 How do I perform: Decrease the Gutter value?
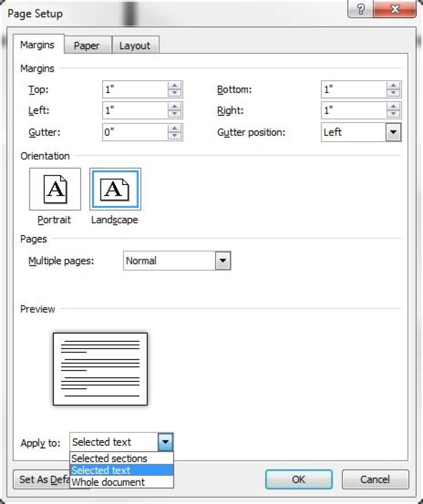174,136
